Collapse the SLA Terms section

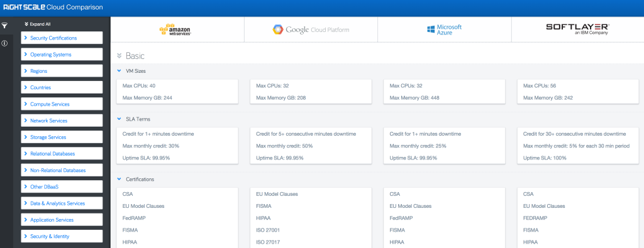[x=119, y=119]
